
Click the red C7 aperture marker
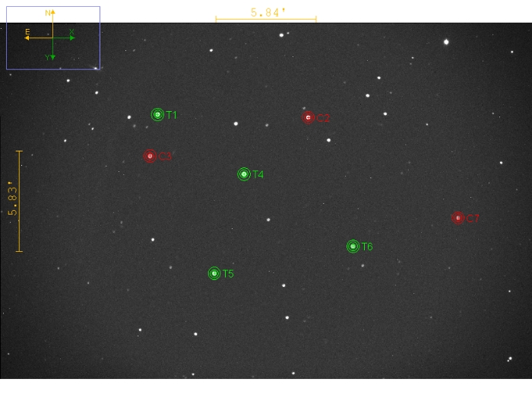pos(458,218)
